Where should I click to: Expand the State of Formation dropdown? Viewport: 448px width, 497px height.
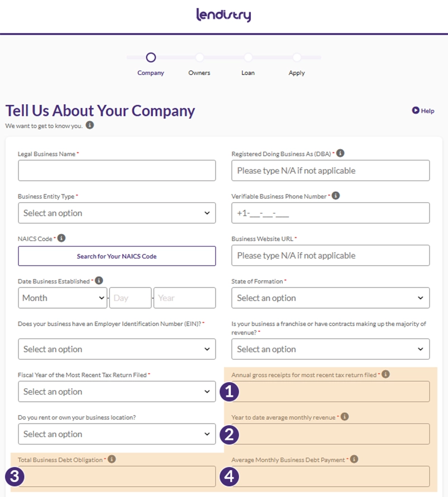point(330,298)
